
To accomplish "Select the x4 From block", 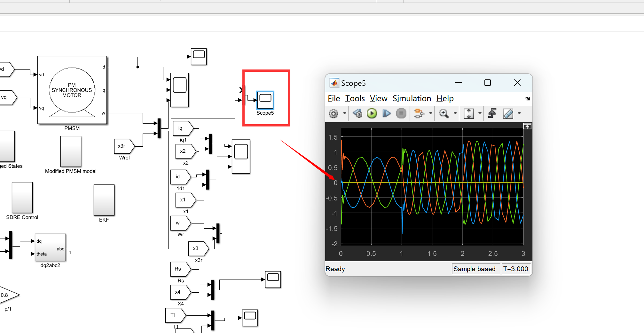I will (x=181, y=292).
